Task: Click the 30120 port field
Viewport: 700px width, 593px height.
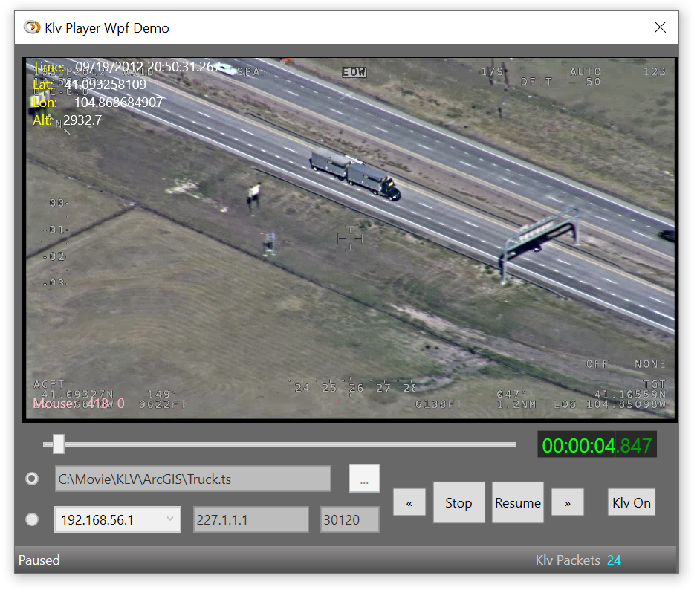Action: (349, 520)
